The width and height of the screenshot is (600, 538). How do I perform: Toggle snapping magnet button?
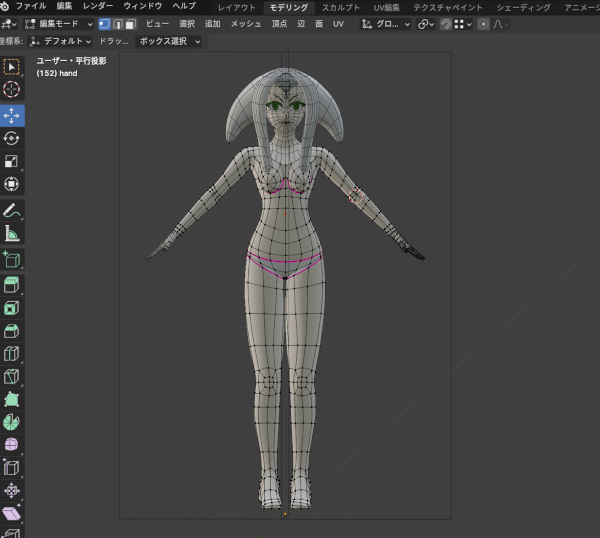point(445,24)
